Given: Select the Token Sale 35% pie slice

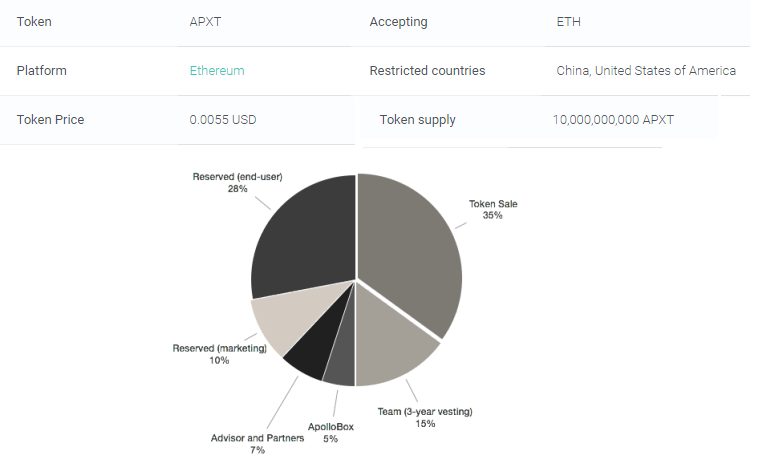Looking at the screenshot, I should 411,251.
